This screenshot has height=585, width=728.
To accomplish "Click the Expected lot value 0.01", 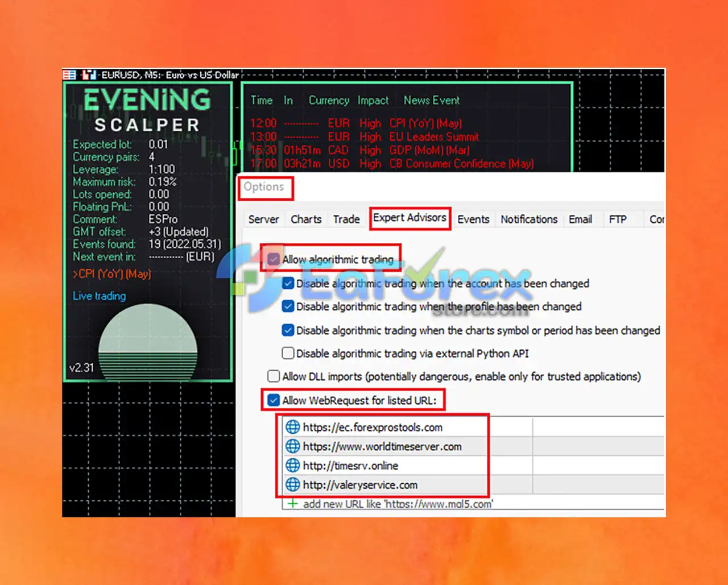I will click(158, 144).
